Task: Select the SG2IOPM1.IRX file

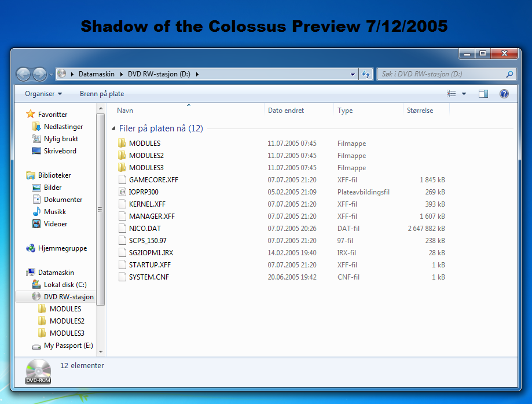Action: tap(151, 253)
